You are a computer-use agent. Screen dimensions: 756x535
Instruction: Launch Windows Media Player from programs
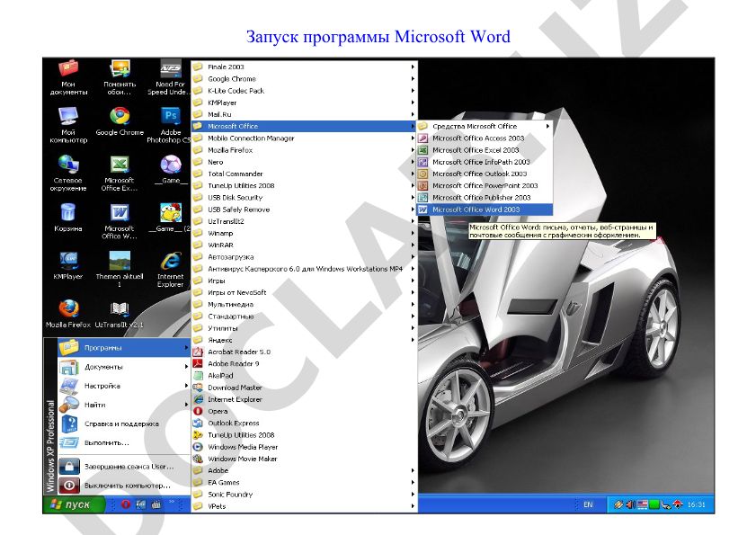[x=304, y=447]
